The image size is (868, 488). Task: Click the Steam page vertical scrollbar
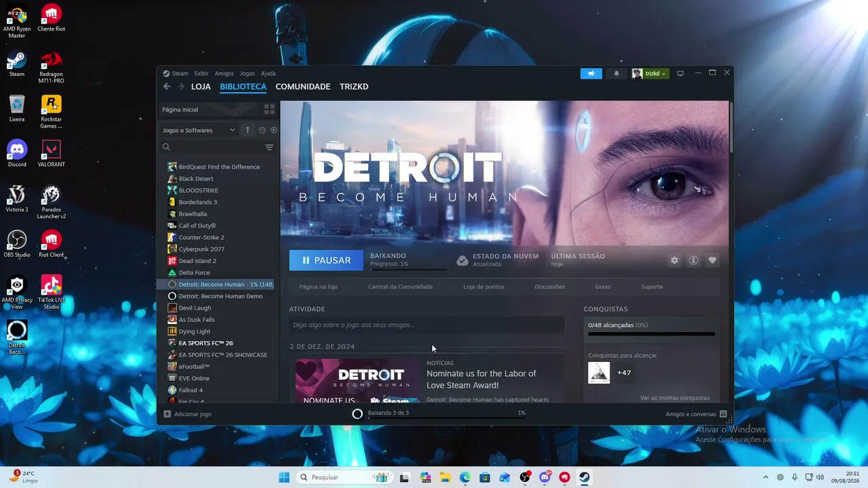pyautogui.click(x=731, y=126)
